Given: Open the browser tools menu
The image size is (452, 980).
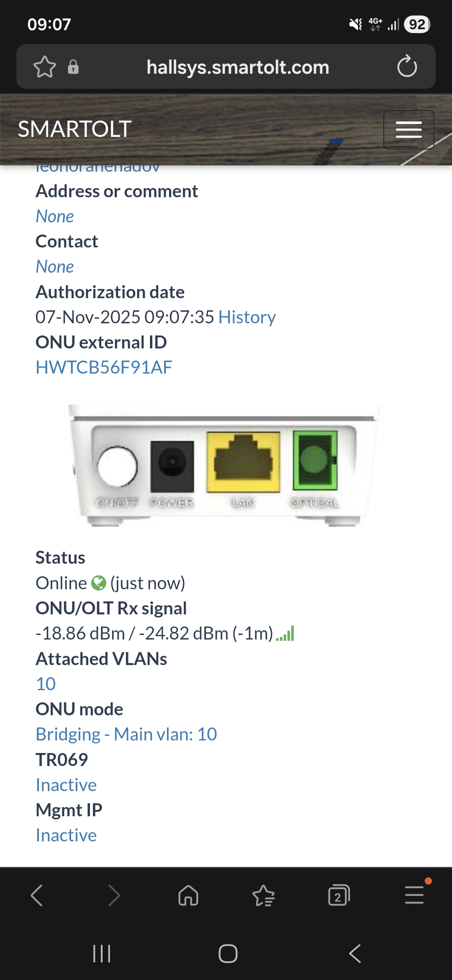Looking at the screenshot, I should coord(414,895).
